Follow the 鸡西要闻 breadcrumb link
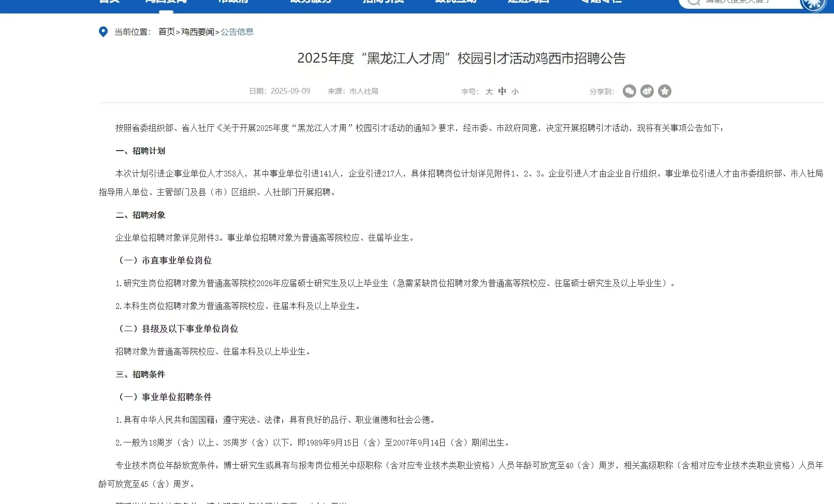834x504 pixels. point(199,32)
